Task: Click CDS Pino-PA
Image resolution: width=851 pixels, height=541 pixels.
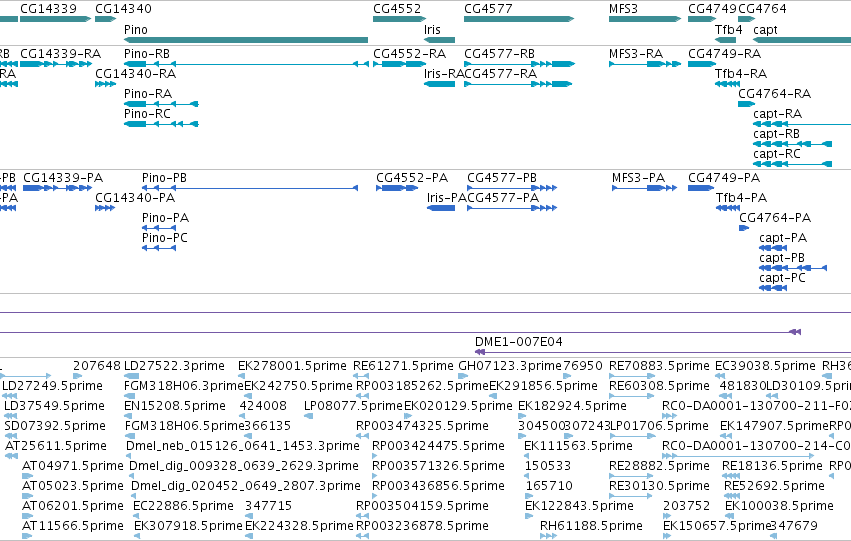Action: (x=159, y=228)
